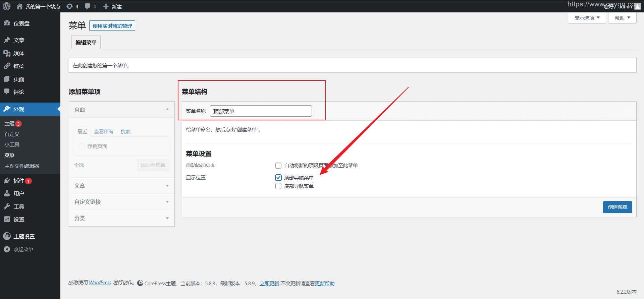Screen dimensions: 644x299
Task: Click the 立即更新 link in footer
Action: 269,284
